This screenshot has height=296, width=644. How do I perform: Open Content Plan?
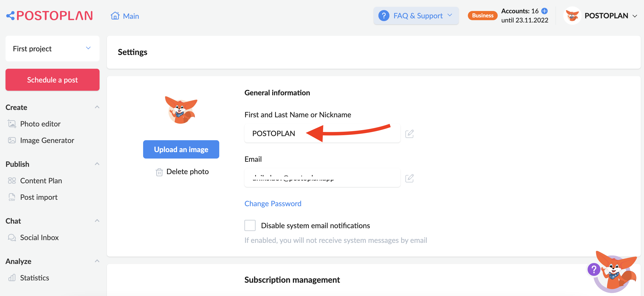[x=41, y=181]
